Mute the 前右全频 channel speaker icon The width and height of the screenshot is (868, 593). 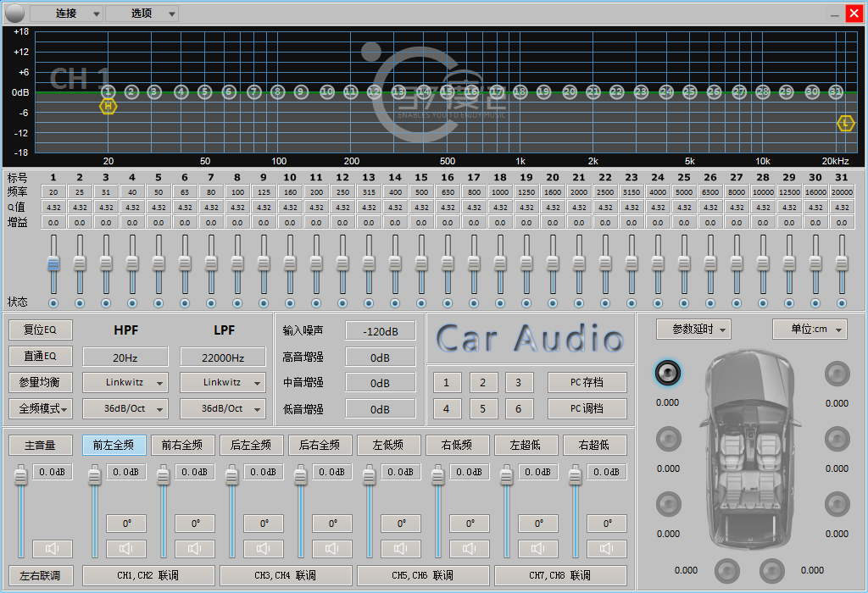click(195, 548)
